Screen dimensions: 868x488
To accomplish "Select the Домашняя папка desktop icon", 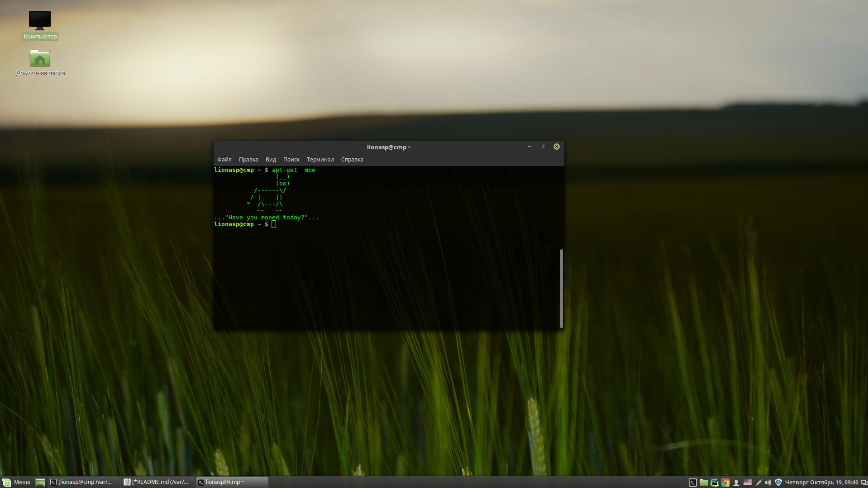I will pos(40,62).
